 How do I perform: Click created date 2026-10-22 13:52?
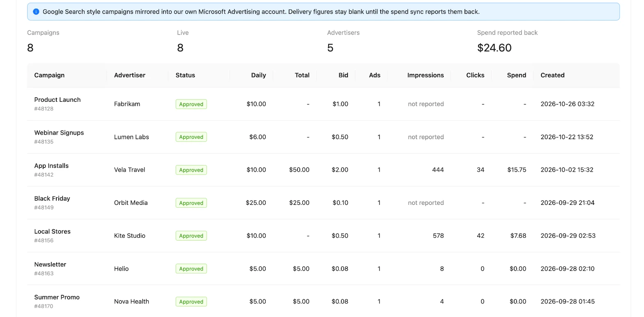click(567, 137)
